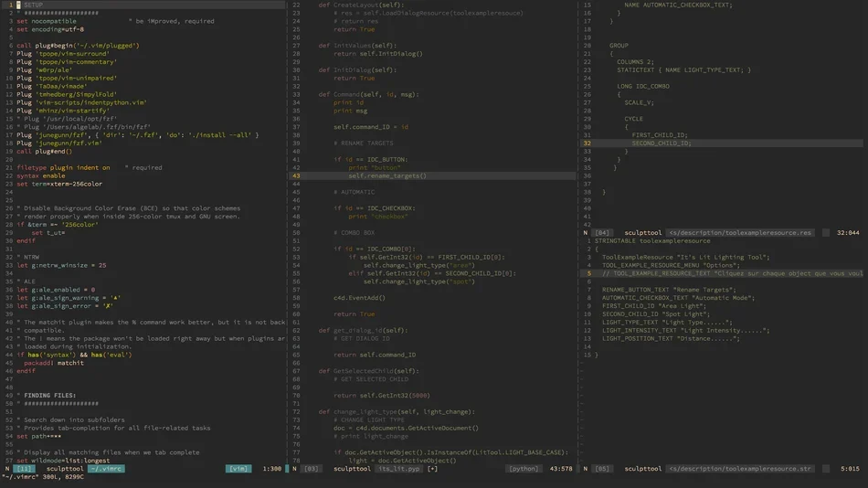Click the 'COLUMNS 2;' line in .res pane
This screenshot has width=868, height=488.
pos(636,62)
